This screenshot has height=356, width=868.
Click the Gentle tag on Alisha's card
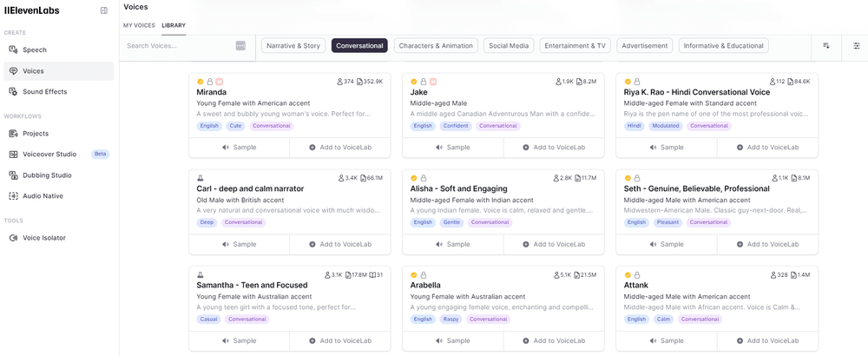pos(451,222)
